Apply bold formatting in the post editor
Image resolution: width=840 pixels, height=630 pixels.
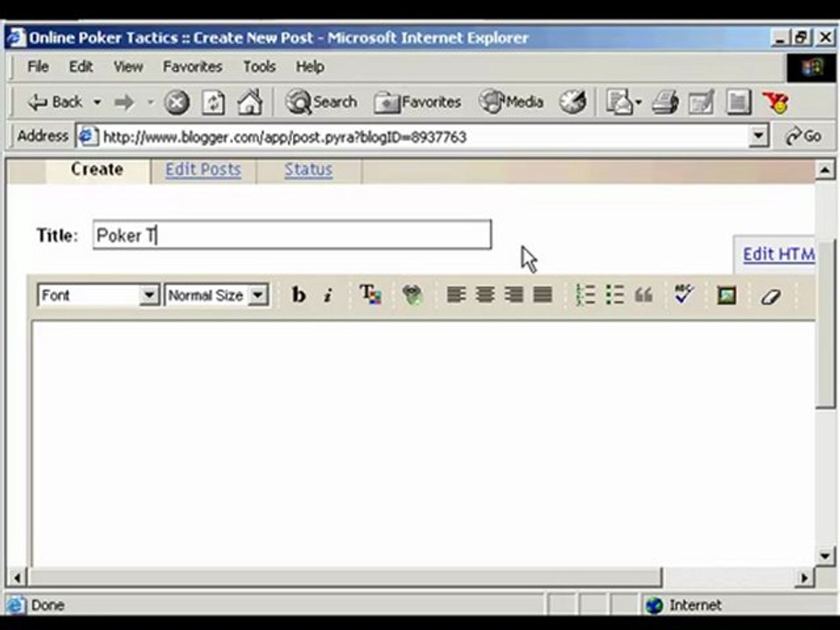[298, 295]
